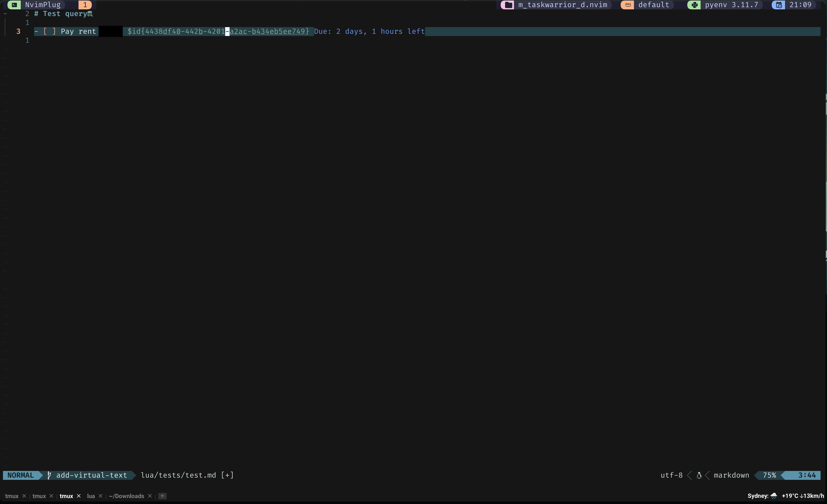Click the terminal icon beside NvimPlug

[14, 5]
